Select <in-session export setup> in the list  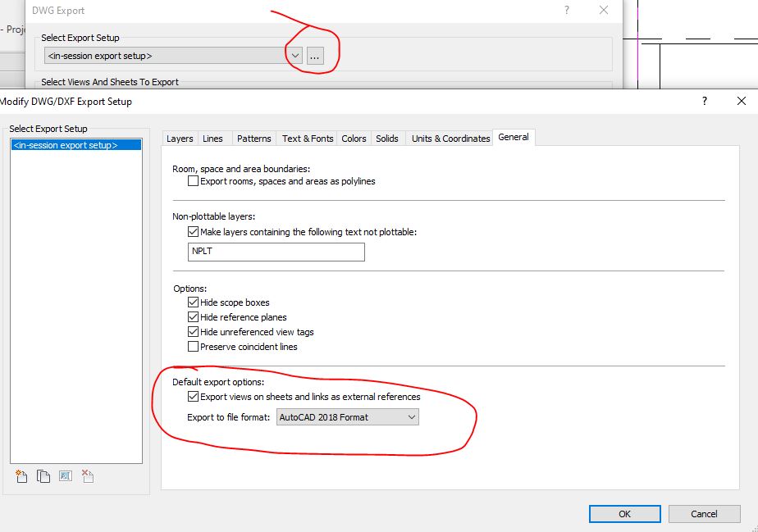point(76,145)
